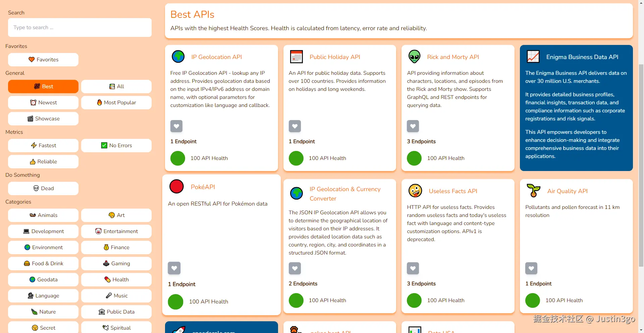Toggle the heart on Public Holiday API
The image size is (644, 333).
tap(295, 126)
